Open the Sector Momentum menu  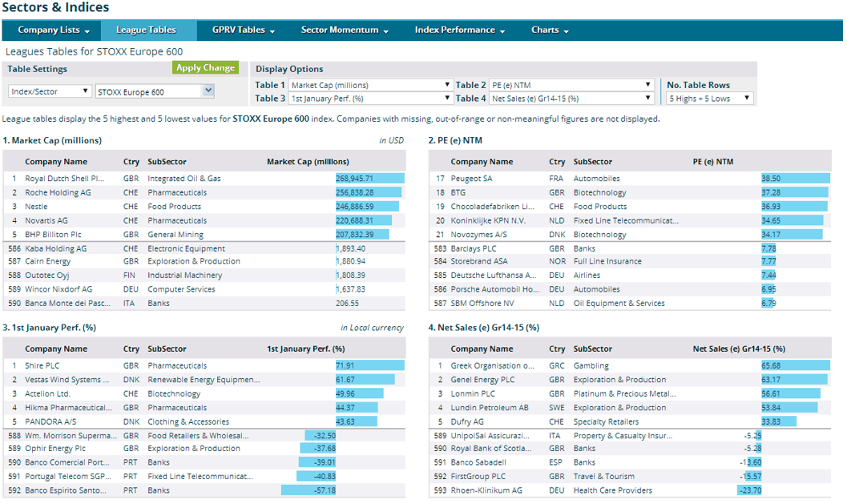[x=345, y=30]
